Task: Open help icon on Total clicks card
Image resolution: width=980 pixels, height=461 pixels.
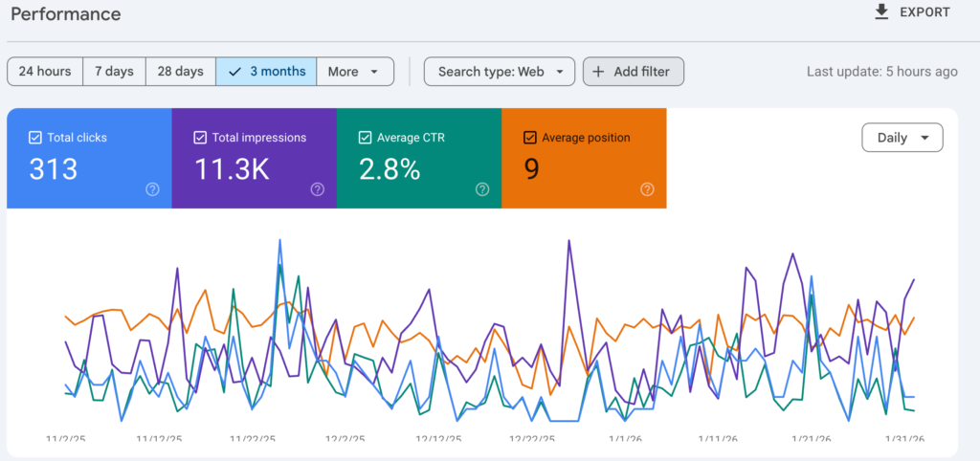Action: click(152, 189)
